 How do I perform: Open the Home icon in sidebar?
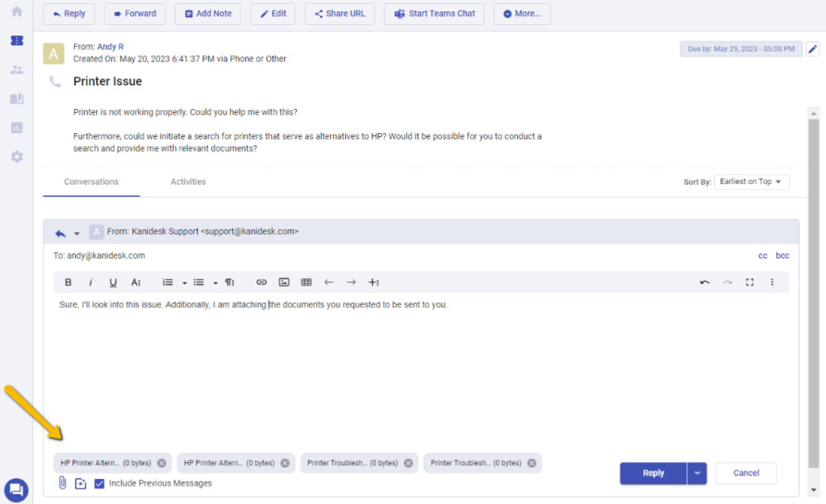pos(17,11)
